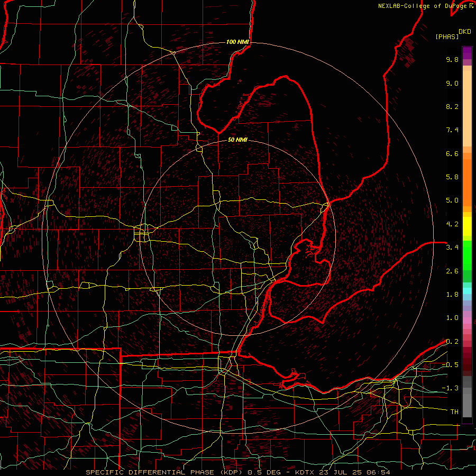Click the 50 NMI range ring label
Viewport: 476px width, 476px height.
tap(237, 140)
